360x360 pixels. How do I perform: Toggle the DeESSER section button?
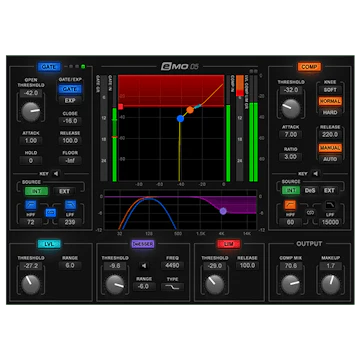click(x=143, y=244)
